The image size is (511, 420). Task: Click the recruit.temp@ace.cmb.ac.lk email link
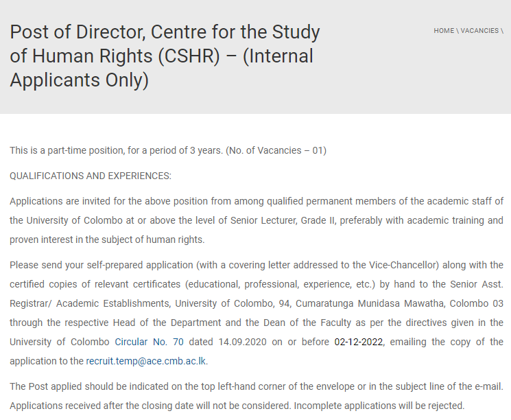tap(146, 360)
